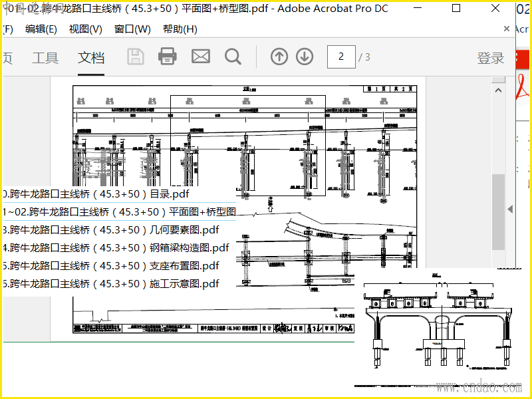Screen dimensions: 532x399
Task: Open the 视图(V) menu
Action: (86, 29)
